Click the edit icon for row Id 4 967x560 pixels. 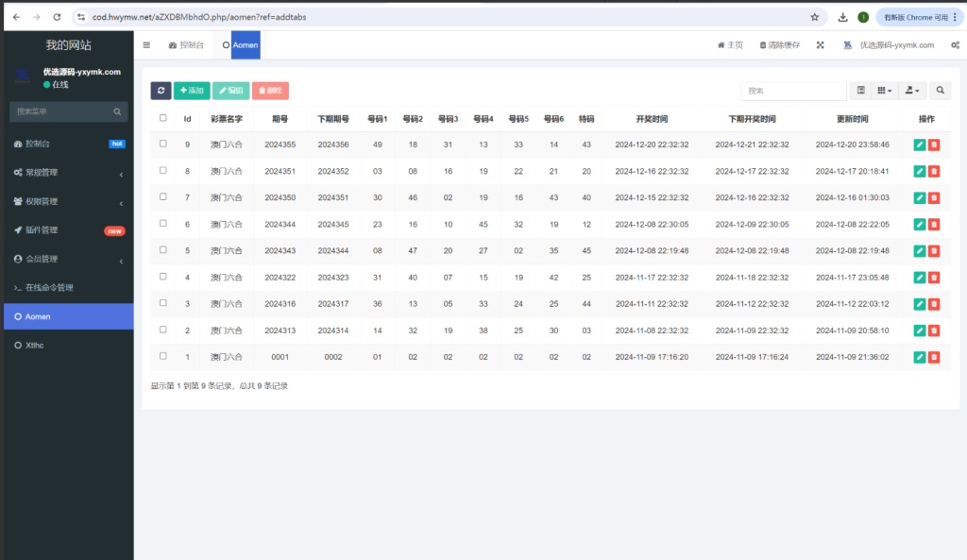point(919,278)
